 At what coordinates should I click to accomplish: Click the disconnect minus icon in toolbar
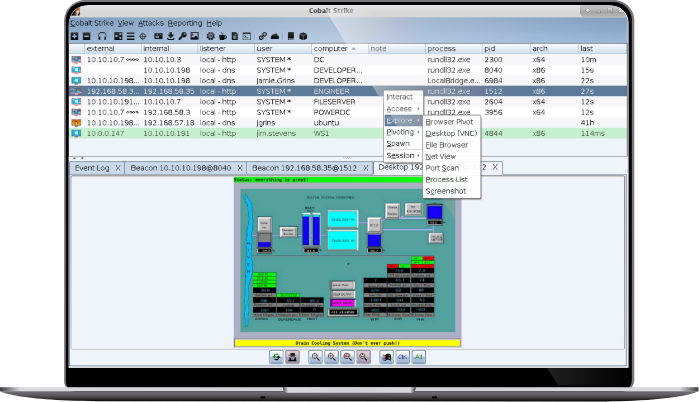click(x=86, y=36)
